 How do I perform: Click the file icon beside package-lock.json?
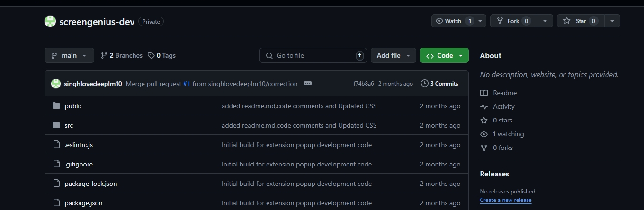click(x=57, y=184)
